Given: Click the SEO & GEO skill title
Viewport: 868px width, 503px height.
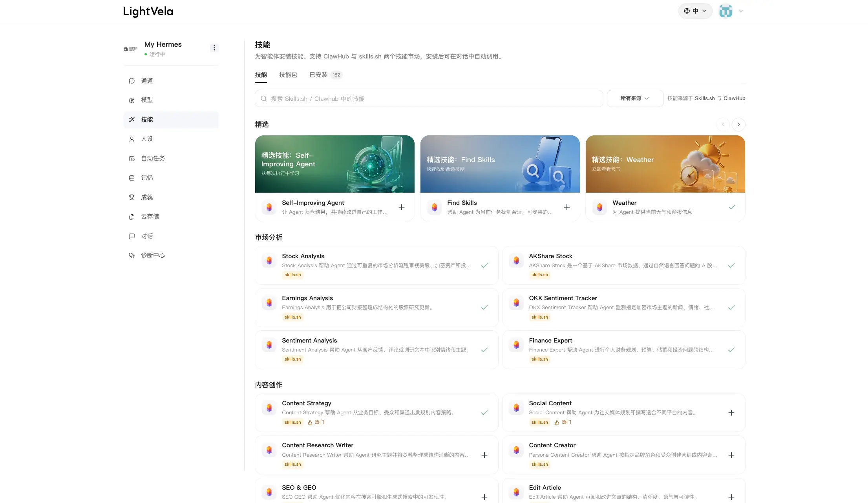Looking at the screenshot, I should pyautogui.click(x=299, y=488).
